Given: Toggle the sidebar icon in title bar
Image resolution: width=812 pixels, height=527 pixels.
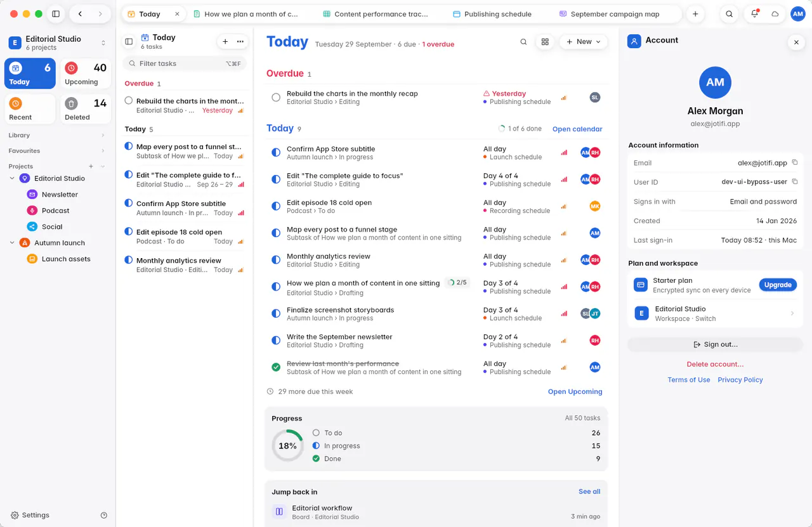Looking at the screenshot, I should click(x=56, y=14).
